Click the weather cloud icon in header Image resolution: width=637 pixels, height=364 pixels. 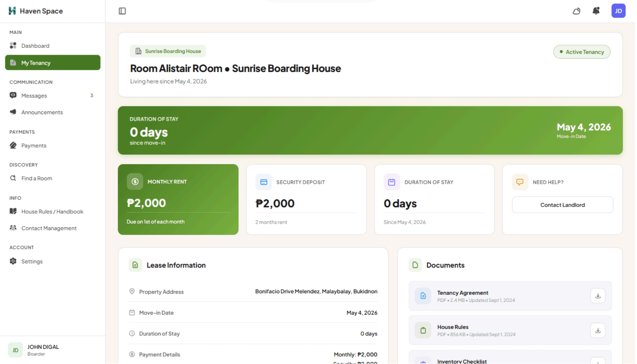pyautogui.click(x=576, y=11)
